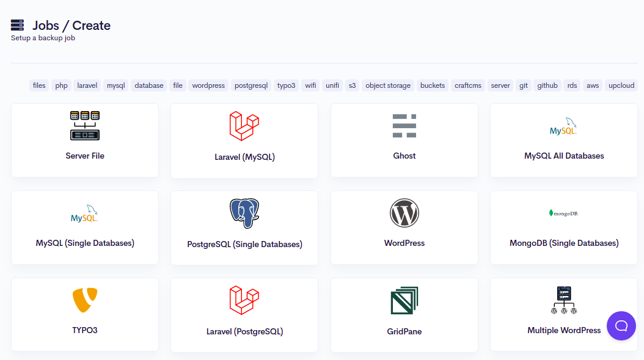Filter by the rds tag
This screenshot has width=644, height=360.
(x=572, y=85)
